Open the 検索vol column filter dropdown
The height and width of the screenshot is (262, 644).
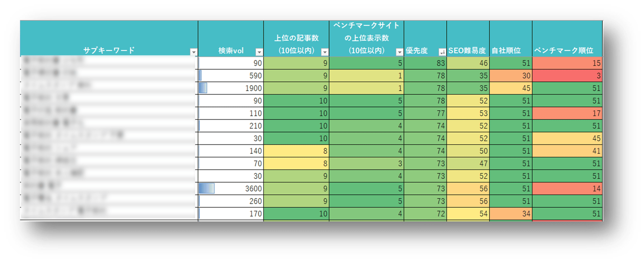click(259, 52)
